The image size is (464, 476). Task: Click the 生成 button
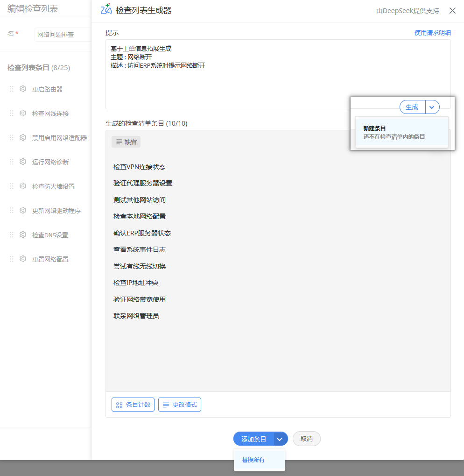[412, 107]
